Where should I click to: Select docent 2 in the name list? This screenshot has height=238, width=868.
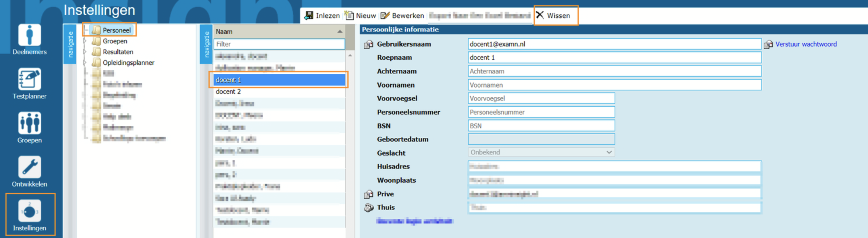(x=228, y=92)
